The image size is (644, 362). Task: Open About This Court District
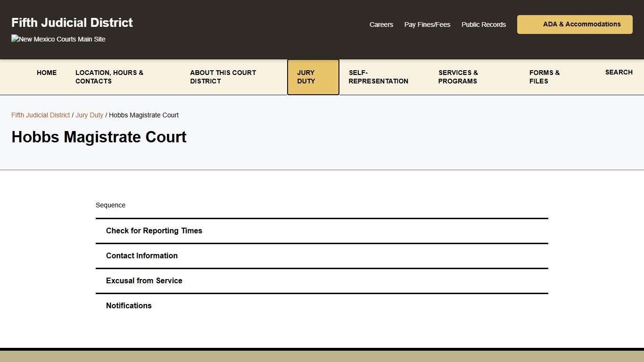[x=223, y=77]
